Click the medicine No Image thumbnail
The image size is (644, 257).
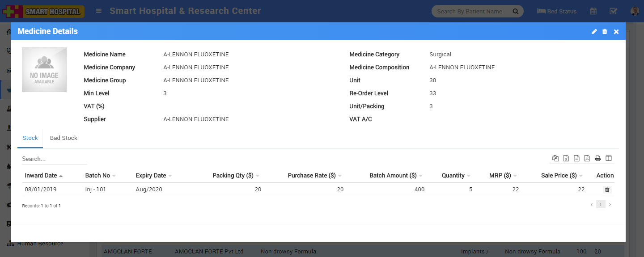44,70
